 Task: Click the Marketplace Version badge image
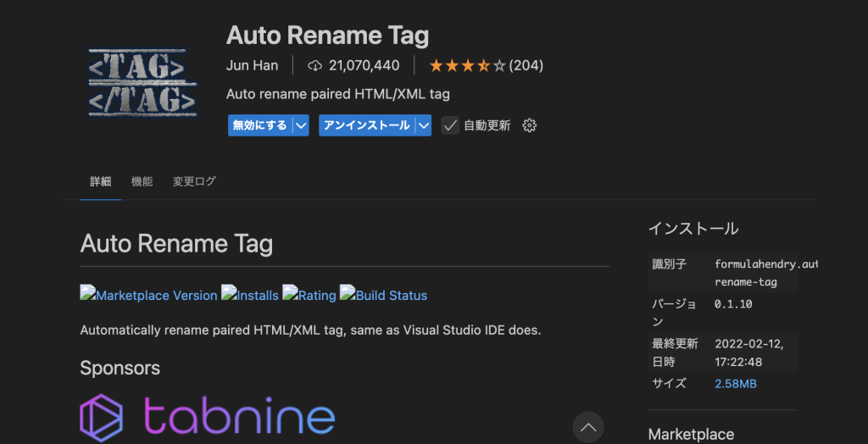[148, 295]
